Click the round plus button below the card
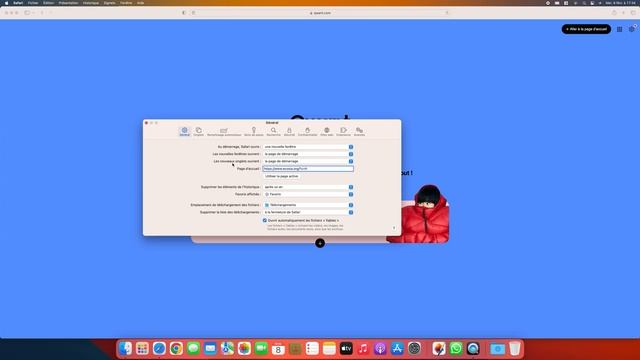 coord(320,243)
